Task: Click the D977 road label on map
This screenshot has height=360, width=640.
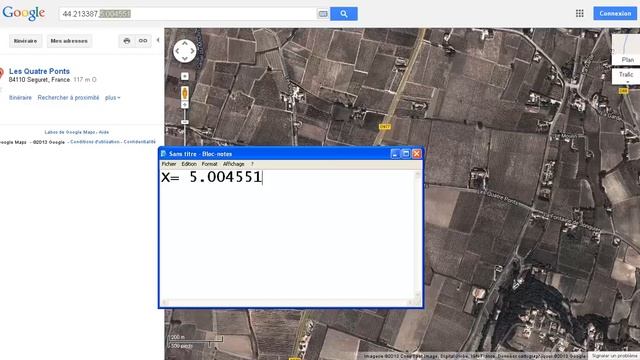Action: click(384, 127)
